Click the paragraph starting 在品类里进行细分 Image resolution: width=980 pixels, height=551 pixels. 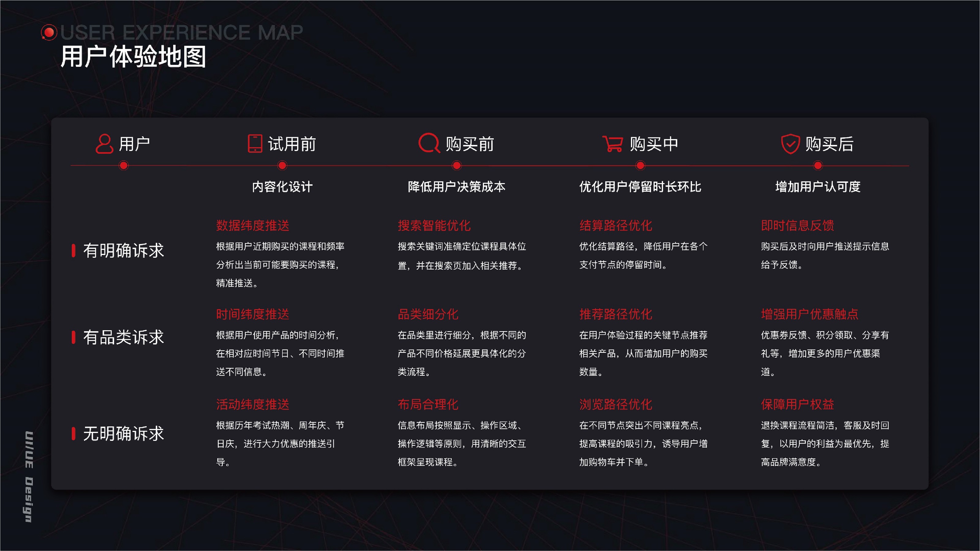[462, 354]
